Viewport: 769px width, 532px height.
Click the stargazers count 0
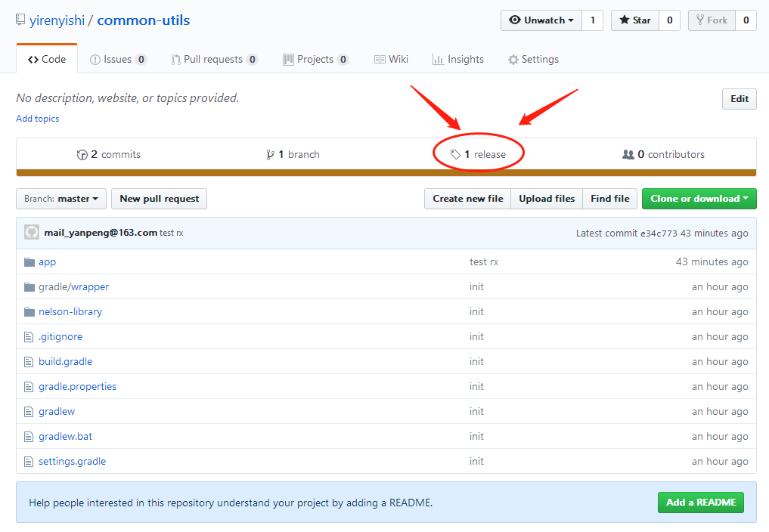[x=669, y=20]
